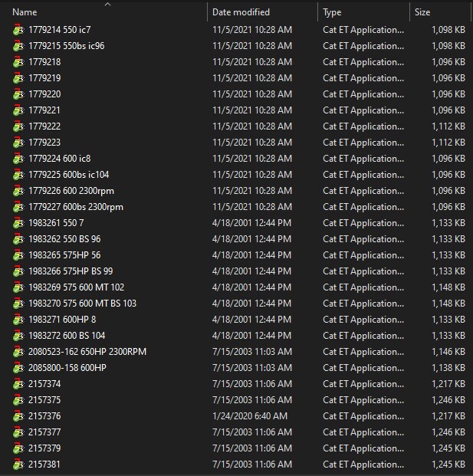Select the icon of 1983265 575HP 56
This screenshot has width=473, height=476.
[18, 255]
